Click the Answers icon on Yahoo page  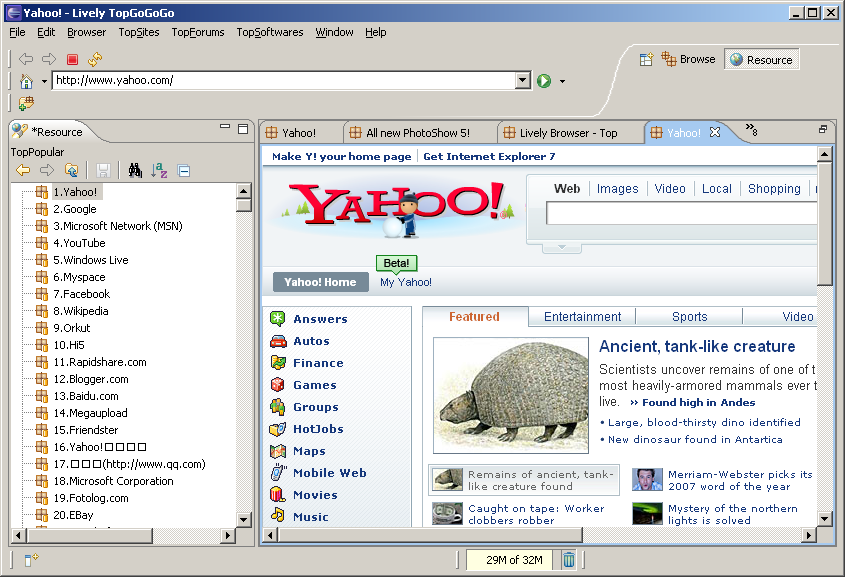point(278,318)
